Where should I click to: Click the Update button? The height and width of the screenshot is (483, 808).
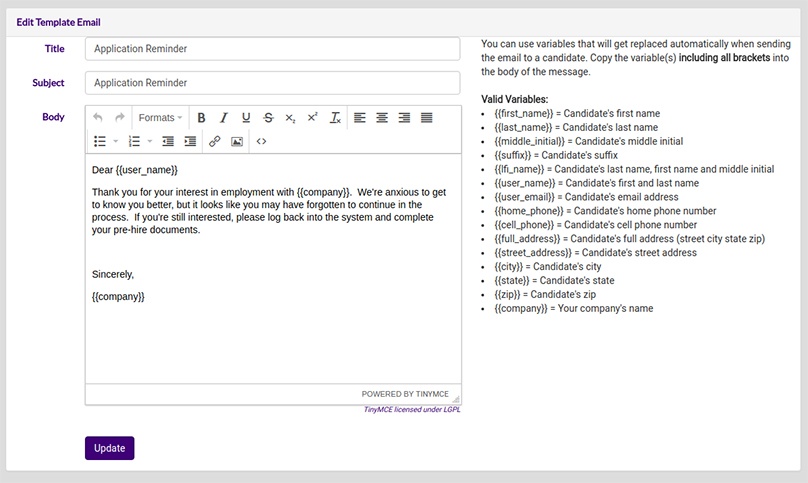110,448
